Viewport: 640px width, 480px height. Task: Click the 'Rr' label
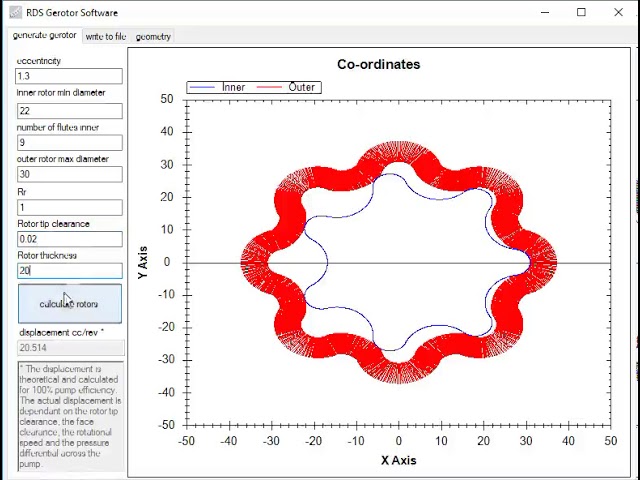(x=22, y=192)
